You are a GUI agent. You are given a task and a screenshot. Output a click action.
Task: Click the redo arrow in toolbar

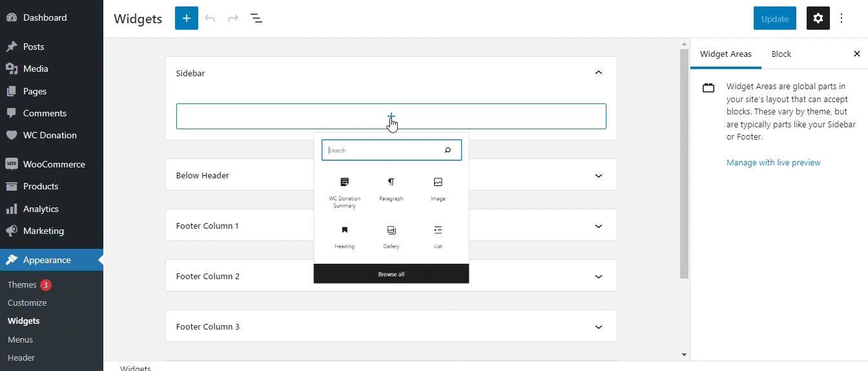click(x=233, y=18)
